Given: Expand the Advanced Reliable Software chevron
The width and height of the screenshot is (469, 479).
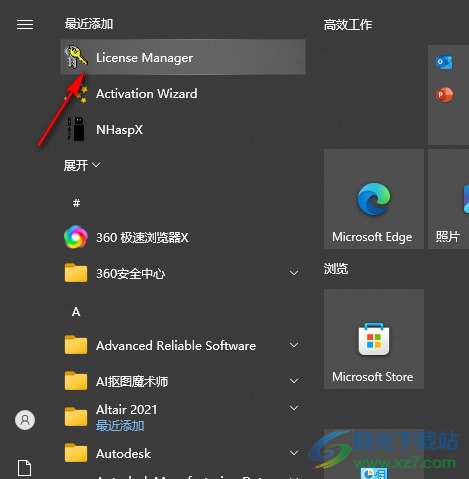Looking at the screenshot, I should tap(294, 345).
